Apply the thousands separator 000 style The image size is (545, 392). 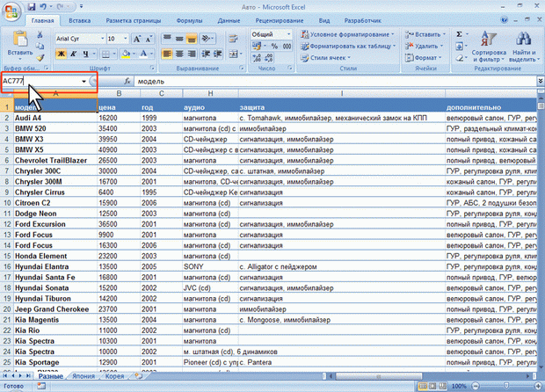tap(287, 46)
